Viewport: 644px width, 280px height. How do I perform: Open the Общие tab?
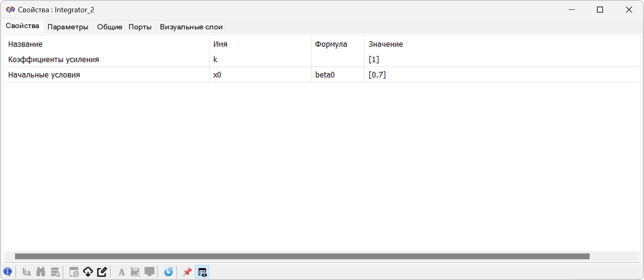pos(110,27)
